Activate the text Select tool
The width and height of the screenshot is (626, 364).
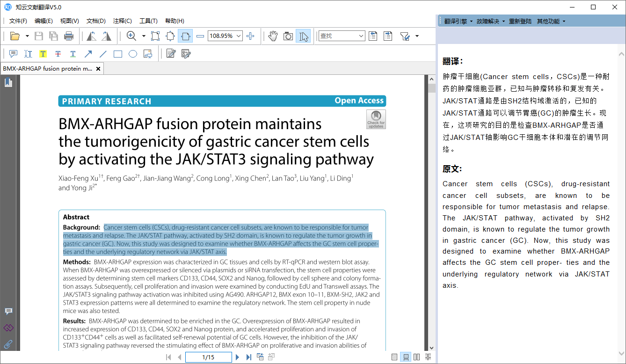pyautogui.click(x=303, y=36)
